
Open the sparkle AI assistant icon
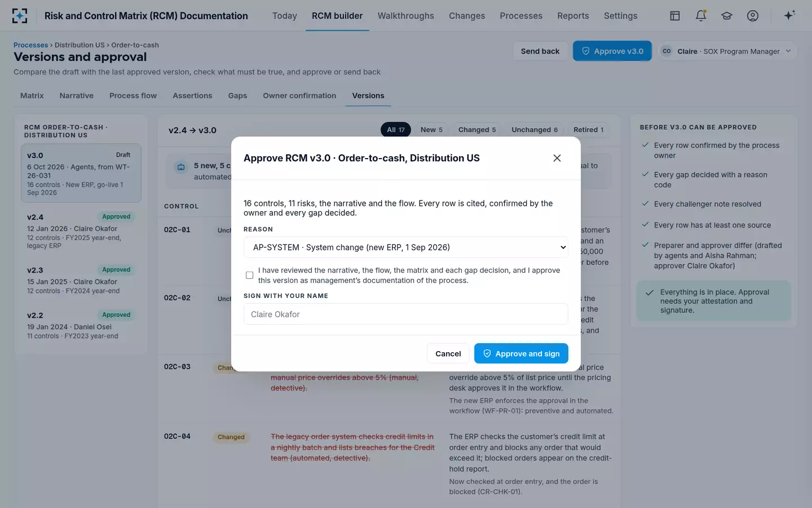point(789,15)
